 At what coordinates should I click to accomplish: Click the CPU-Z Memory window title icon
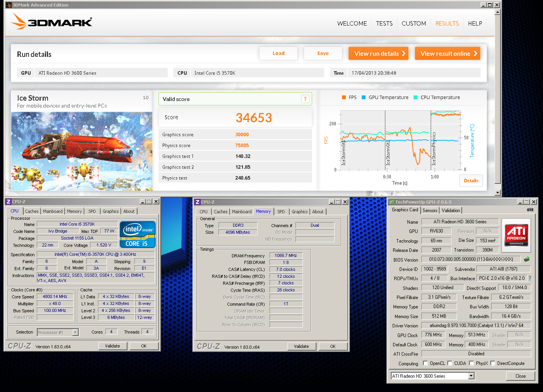[x=198, y=202]
